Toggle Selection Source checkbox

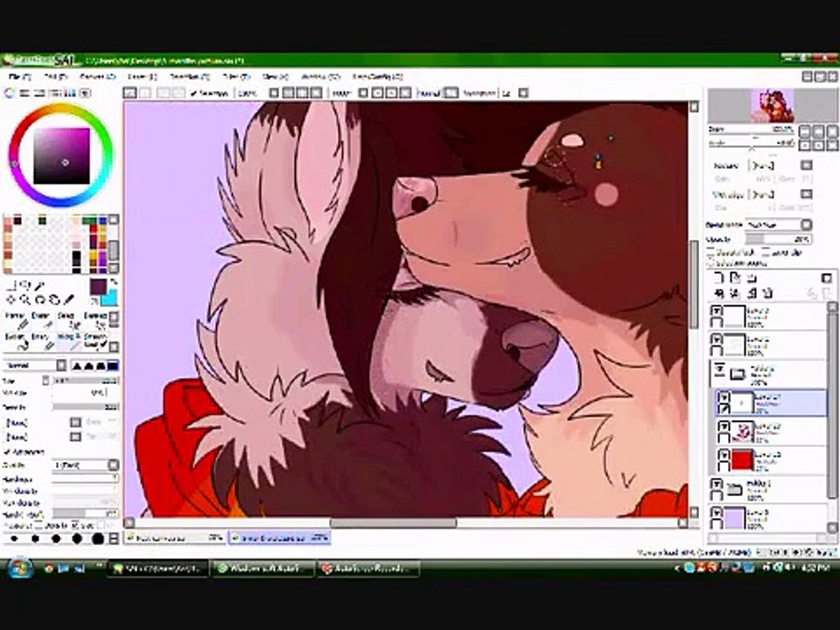pos(710,263)
